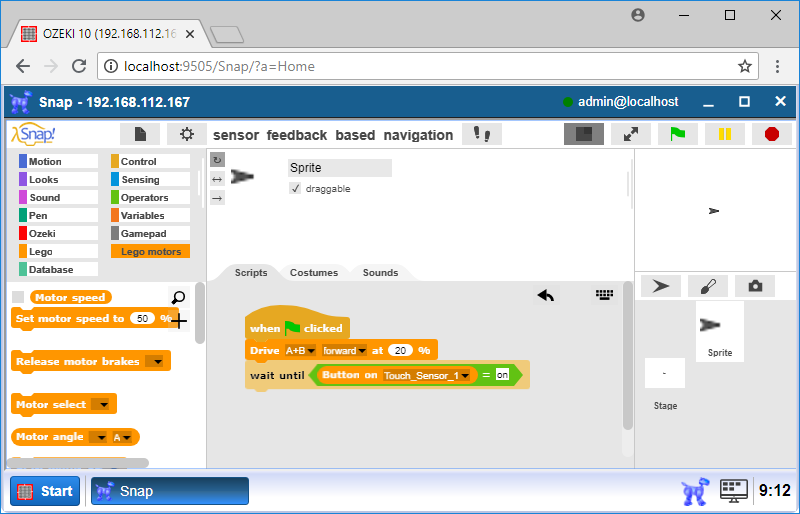Open the Snap settings gear menu
The height and width of the screenshot is (514, 800).
(187, 134)
